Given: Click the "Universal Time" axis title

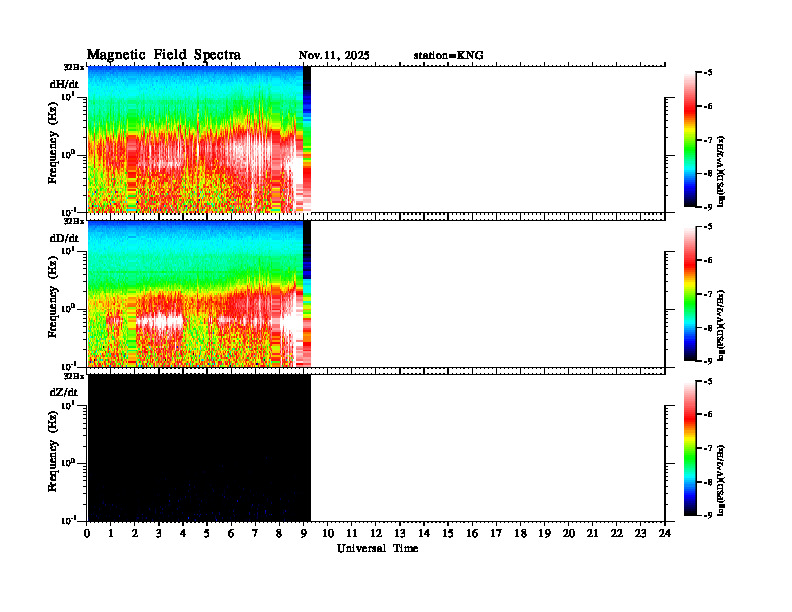Looking at the screenshot, I should (x=377, y=548).
